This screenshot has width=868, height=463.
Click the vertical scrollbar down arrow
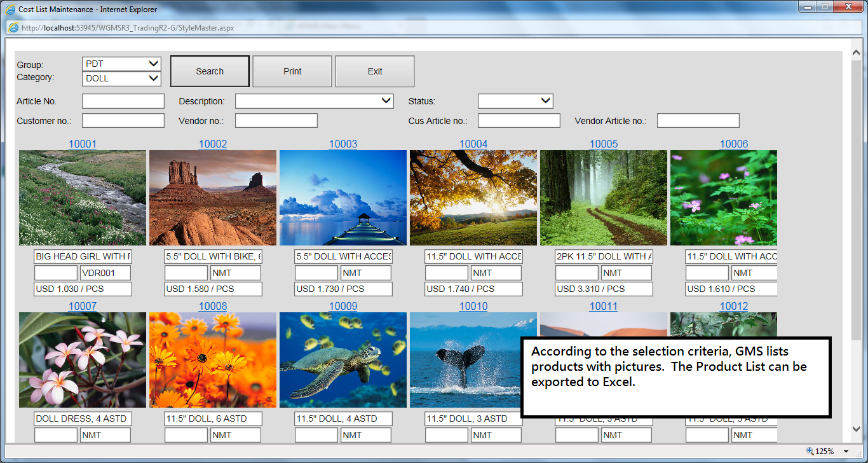point(856,430)
